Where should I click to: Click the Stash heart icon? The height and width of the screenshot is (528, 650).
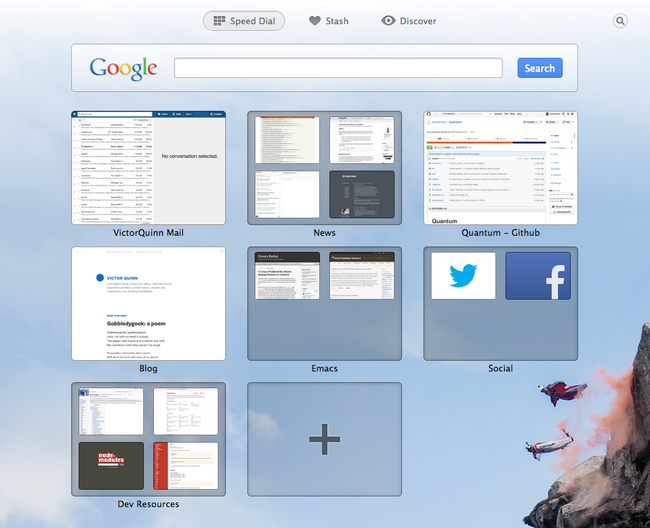pos(314,21)
